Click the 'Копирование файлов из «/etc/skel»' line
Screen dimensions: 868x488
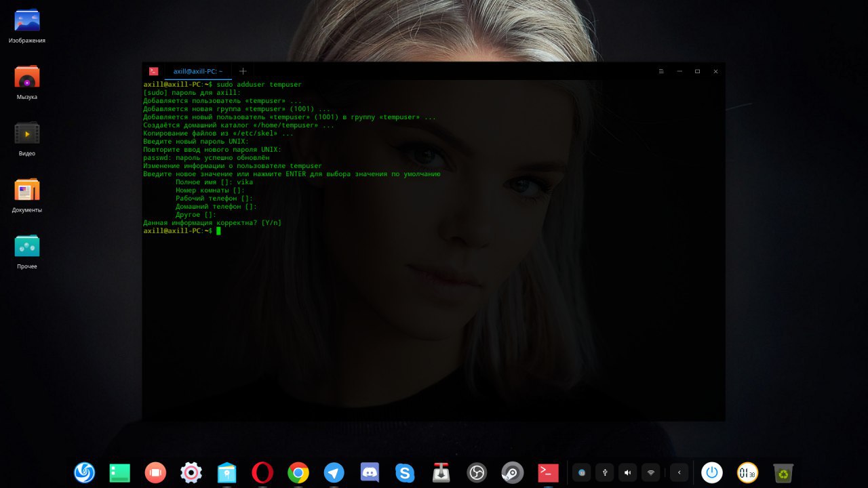(218, 134)
